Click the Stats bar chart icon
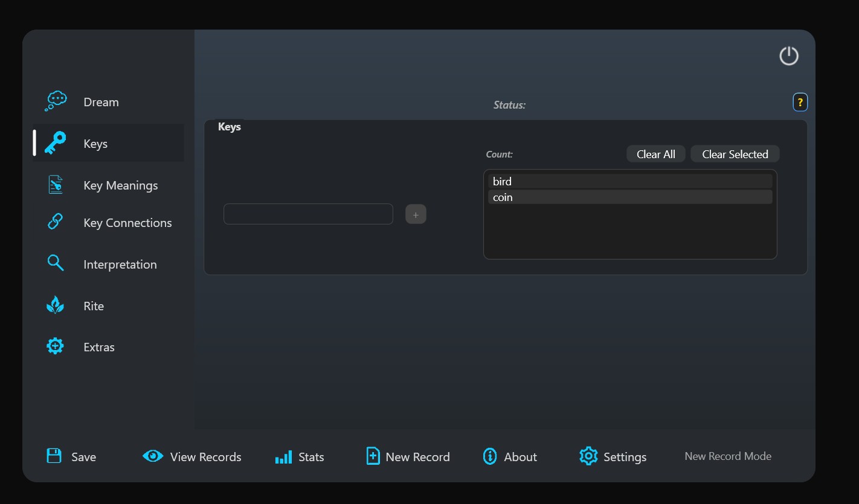This screenshot has width=859, height=504. 283,457
